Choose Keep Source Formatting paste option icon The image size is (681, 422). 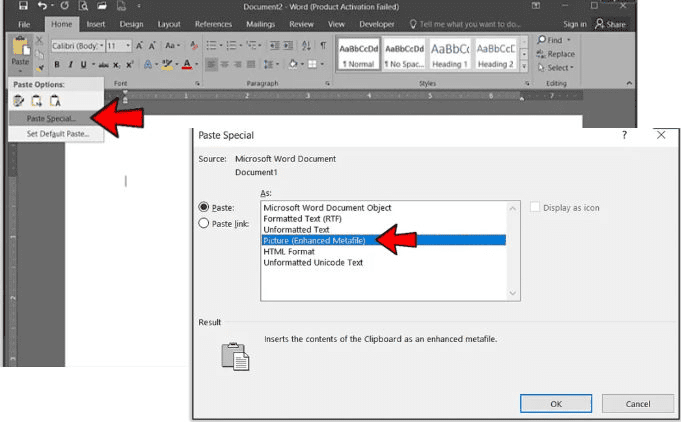(x=19, y=100)
